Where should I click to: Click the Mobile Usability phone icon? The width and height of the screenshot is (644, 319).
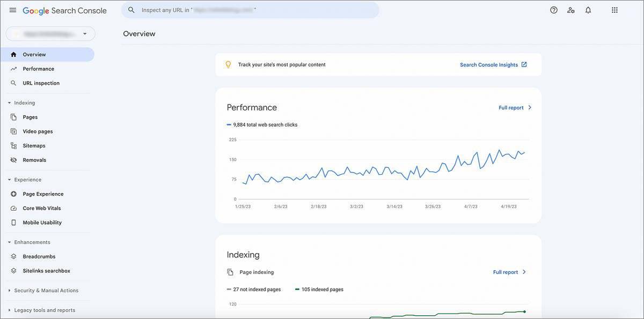pyautogui.click(x=13, y=222)
